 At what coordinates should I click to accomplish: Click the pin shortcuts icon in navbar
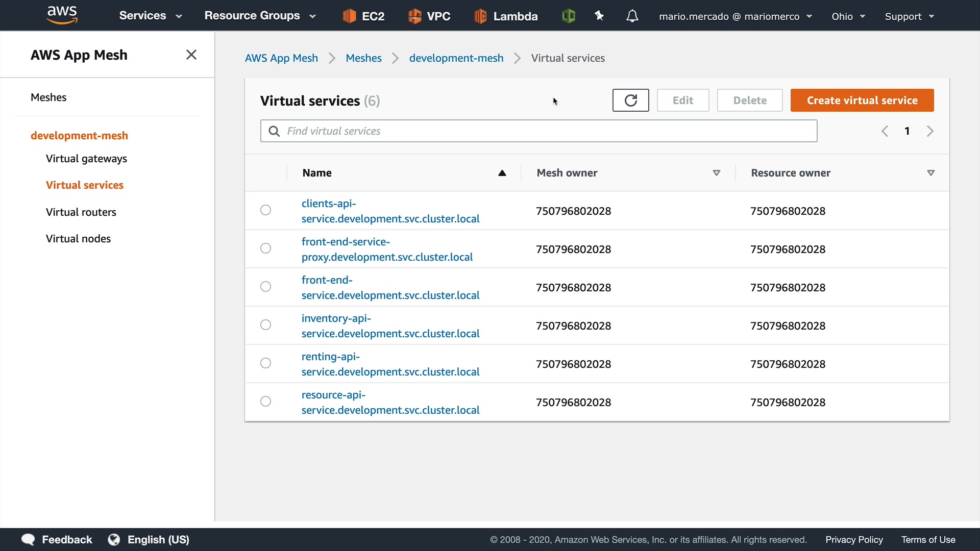[x=599, y=16]
